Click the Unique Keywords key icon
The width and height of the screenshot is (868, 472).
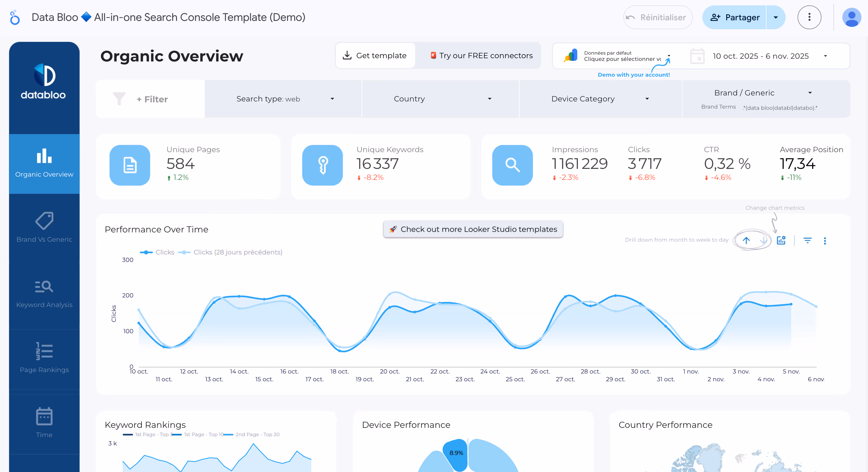[322, 165]
